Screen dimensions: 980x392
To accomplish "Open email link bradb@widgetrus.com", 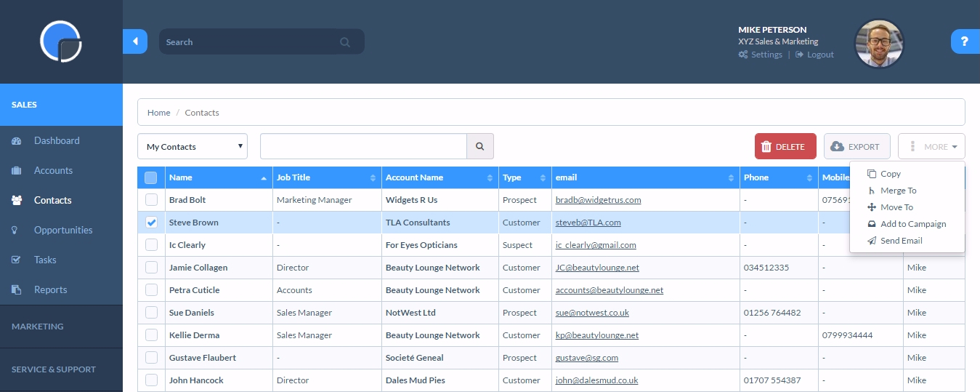I will 599,200.
